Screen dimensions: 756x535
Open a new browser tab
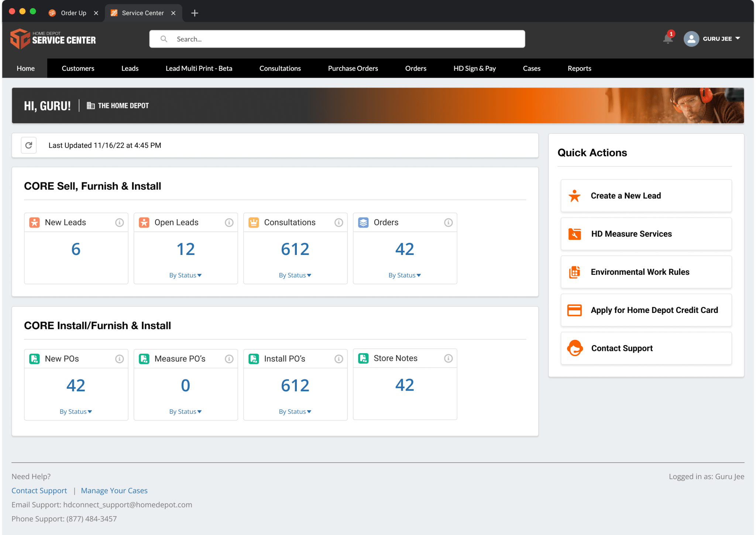point(195,13)
